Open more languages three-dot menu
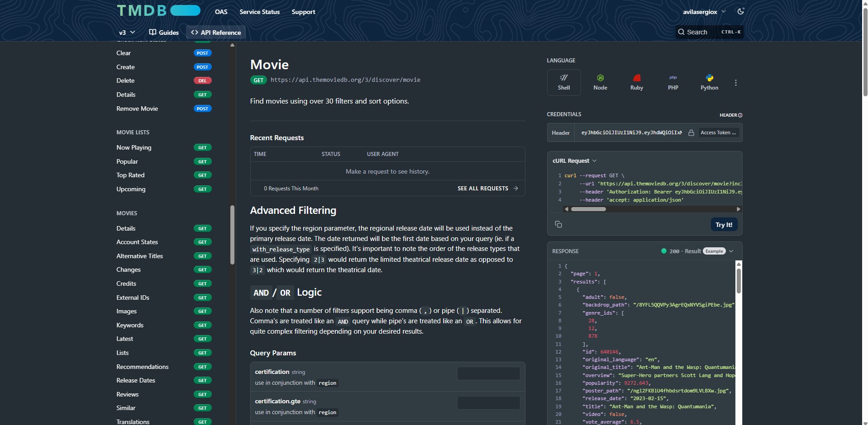 [736, 83]
